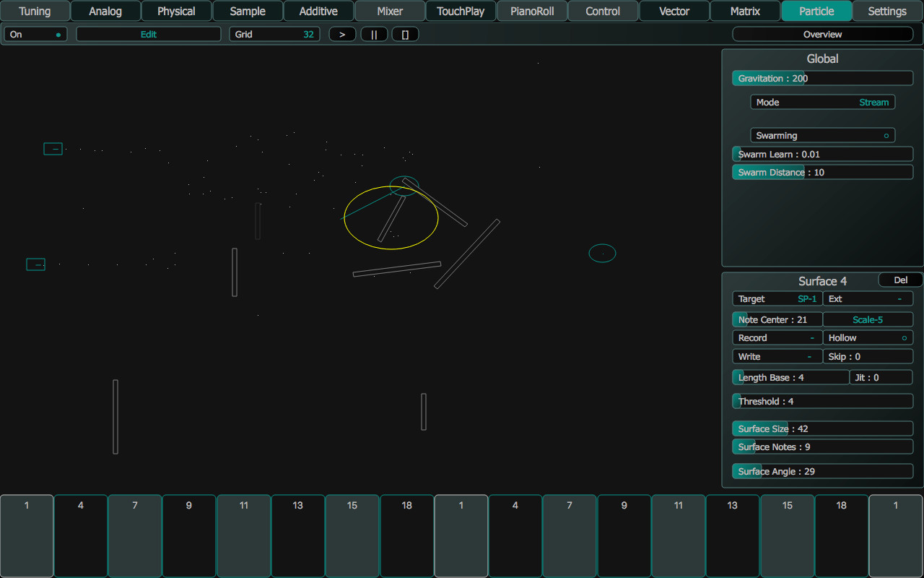Switch to the Mixer tab

point(390,11)
